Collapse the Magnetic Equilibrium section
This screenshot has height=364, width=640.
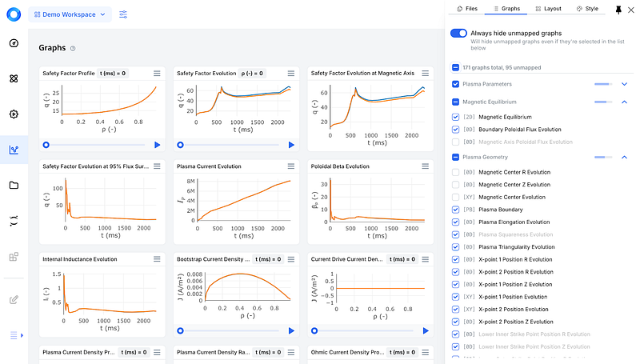624,102
